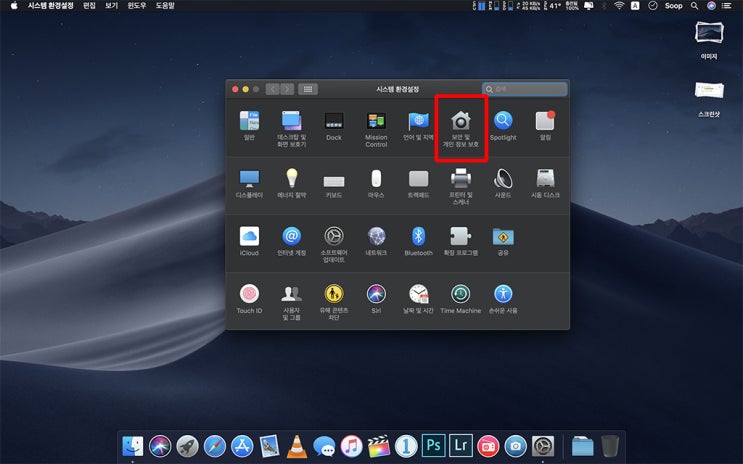Open the 윈도우 menu
This screenshot has height=464, width=743.
[x=137, y=6]
